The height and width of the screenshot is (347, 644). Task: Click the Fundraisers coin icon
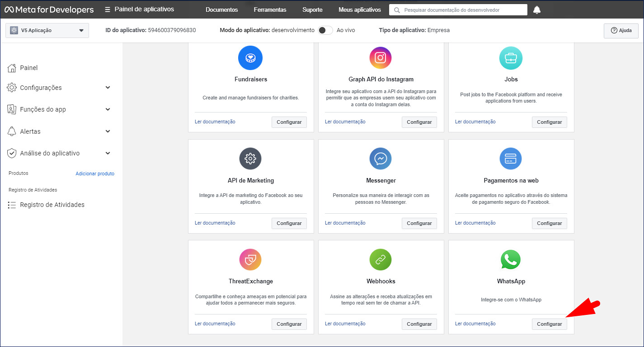250,58
